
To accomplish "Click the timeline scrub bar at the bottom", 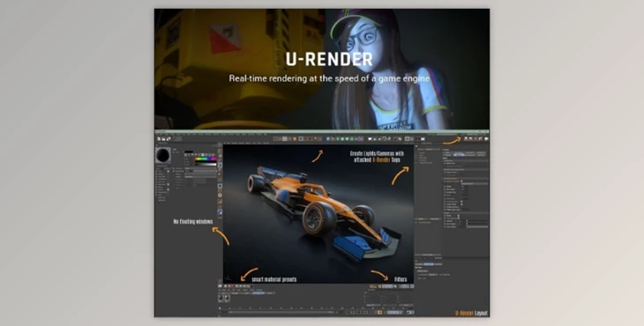I will (x=281, y=313).
